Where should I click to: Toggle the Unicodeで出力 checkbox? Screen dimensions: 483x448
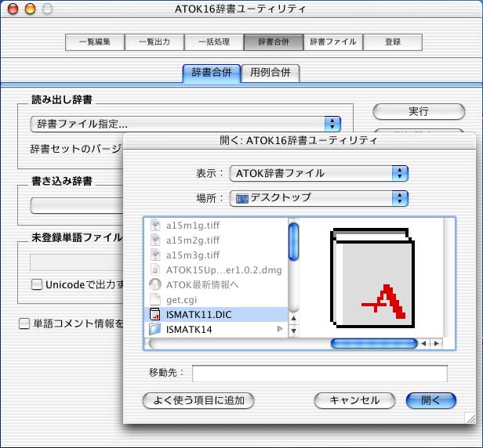click(x=37, y=284)
